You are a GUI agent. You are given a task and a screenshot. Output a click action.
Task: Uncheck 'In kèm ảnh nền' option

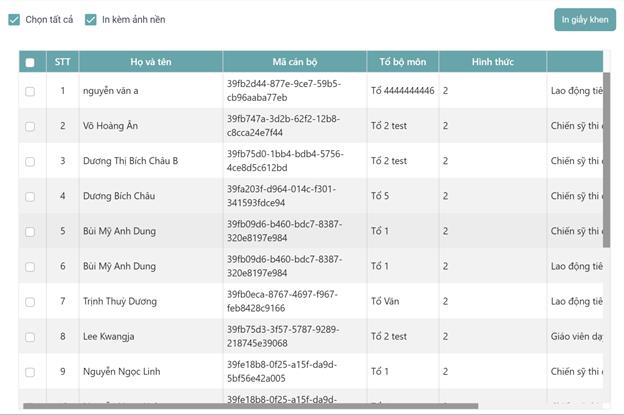[91, 19]
